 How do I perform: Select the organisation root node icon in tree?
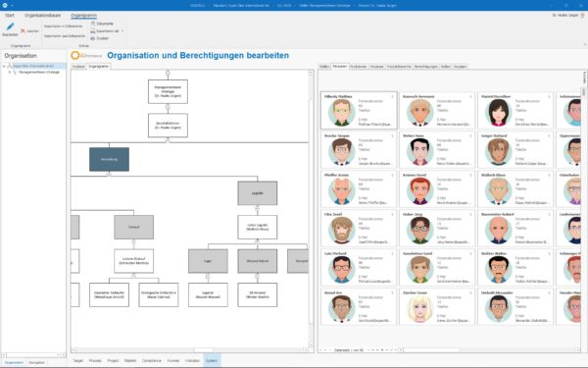pyautogui.click(x=10, y=66)
